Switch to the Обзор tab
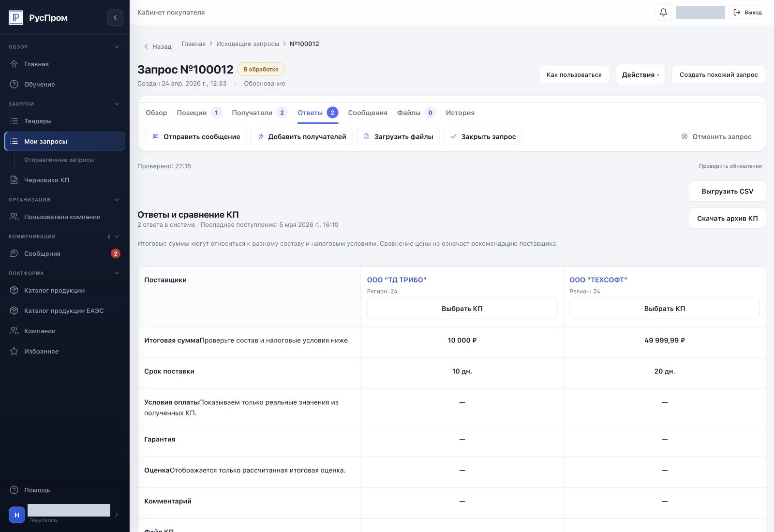The width and height of the screenshot is (774, 532). (x=156, y=113)
